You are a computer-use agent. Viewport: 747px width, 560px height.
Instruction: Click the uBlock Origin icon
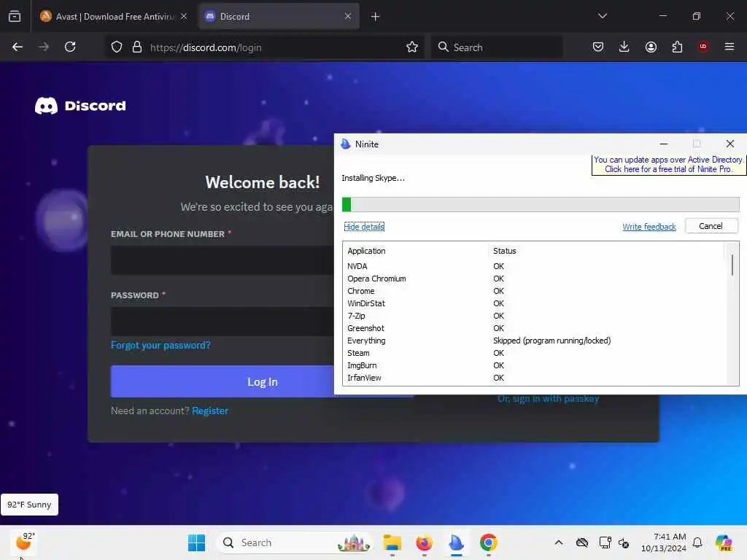(x=703, y=47)
